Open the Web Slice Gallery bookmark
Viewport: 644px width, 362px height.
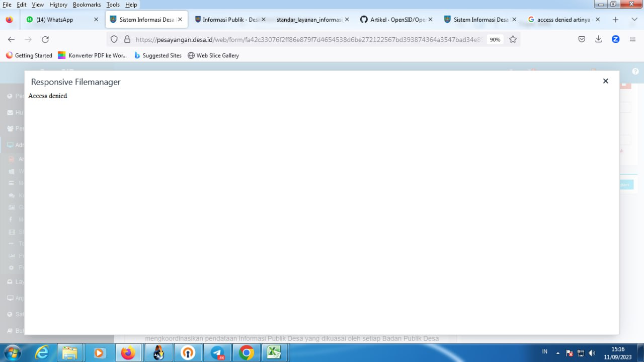coord(213,55)
